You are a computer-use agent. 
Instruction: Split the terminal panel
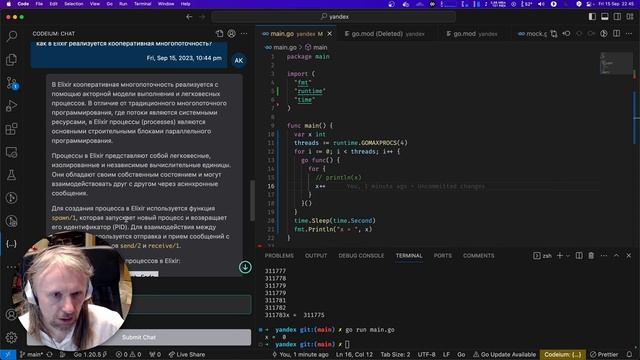coord(579,256)
